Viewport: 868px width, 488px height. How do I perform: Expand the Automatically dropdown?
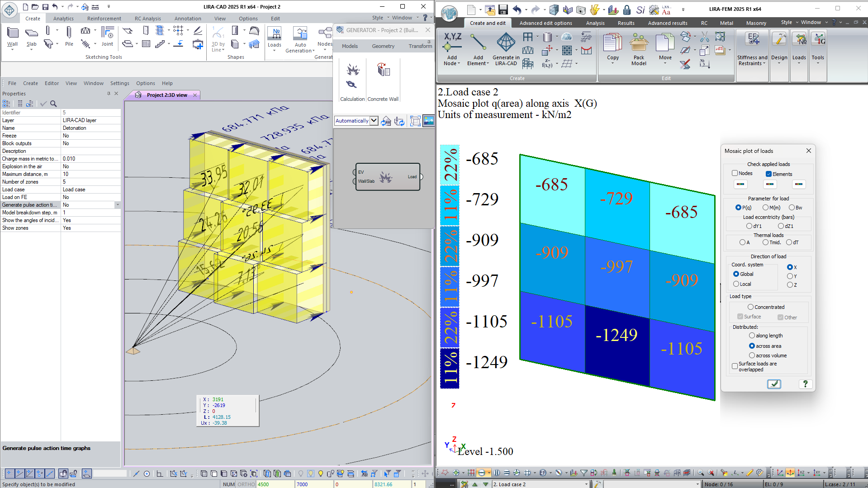coord(374,121)
